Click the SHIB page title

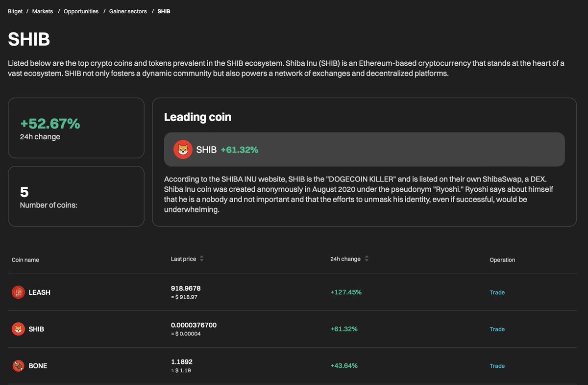coord(29,39)
